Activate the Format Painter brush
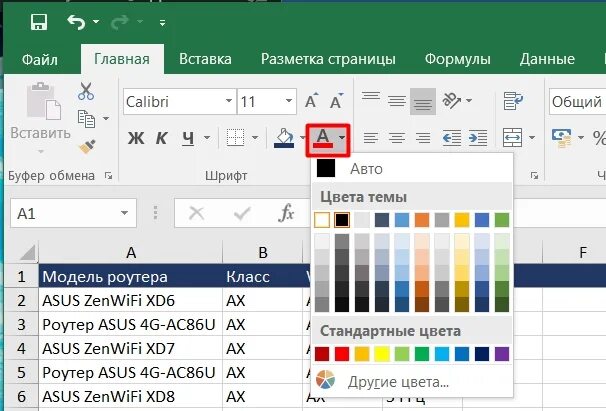 (87, 147)
